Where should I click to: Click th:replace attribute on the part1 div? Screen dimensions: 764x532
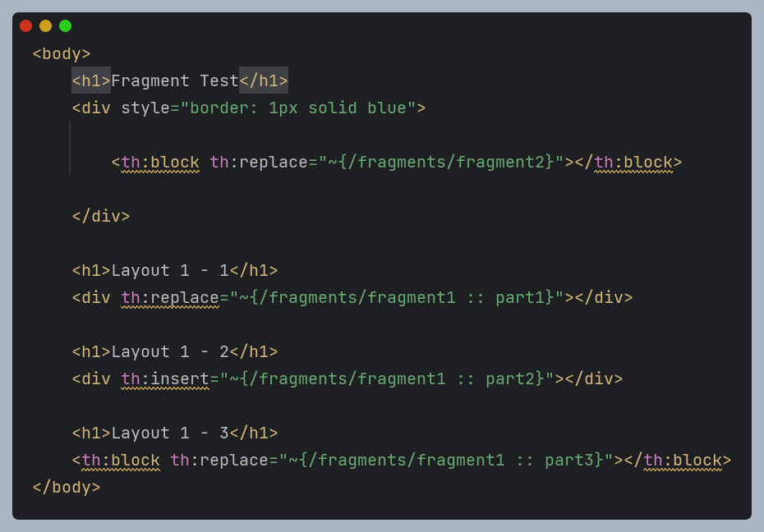pos(170,297)
